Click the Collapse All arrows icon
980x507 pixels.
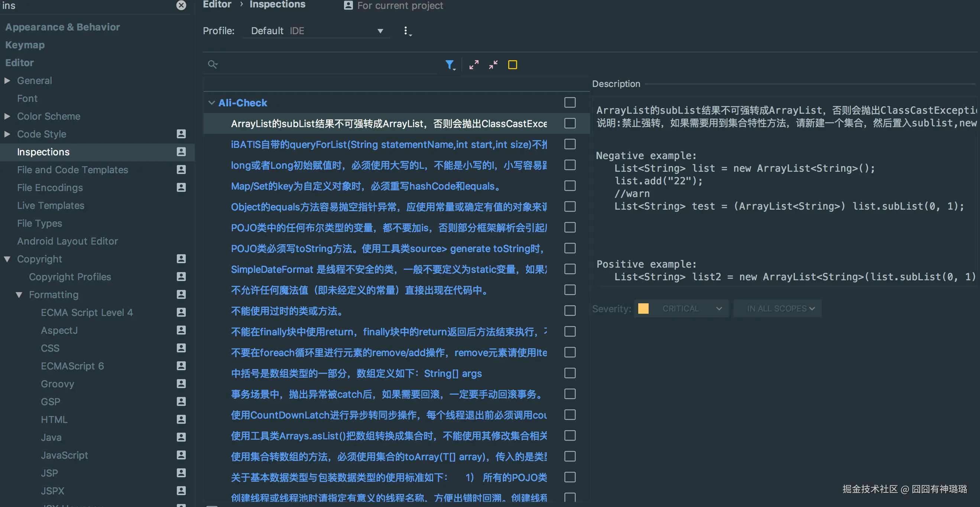pyautogui.click(x=493, y=65)
